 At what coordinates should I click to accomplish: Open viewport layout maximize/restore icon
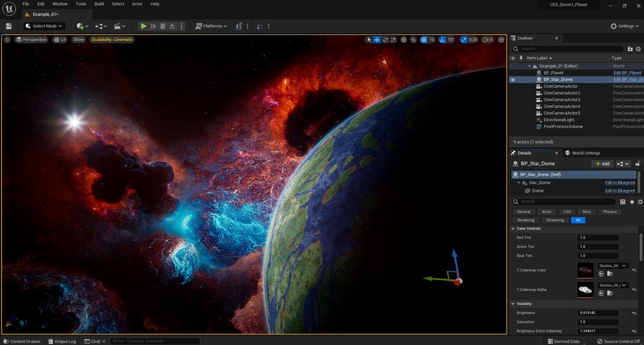click(x=501, y=40)
